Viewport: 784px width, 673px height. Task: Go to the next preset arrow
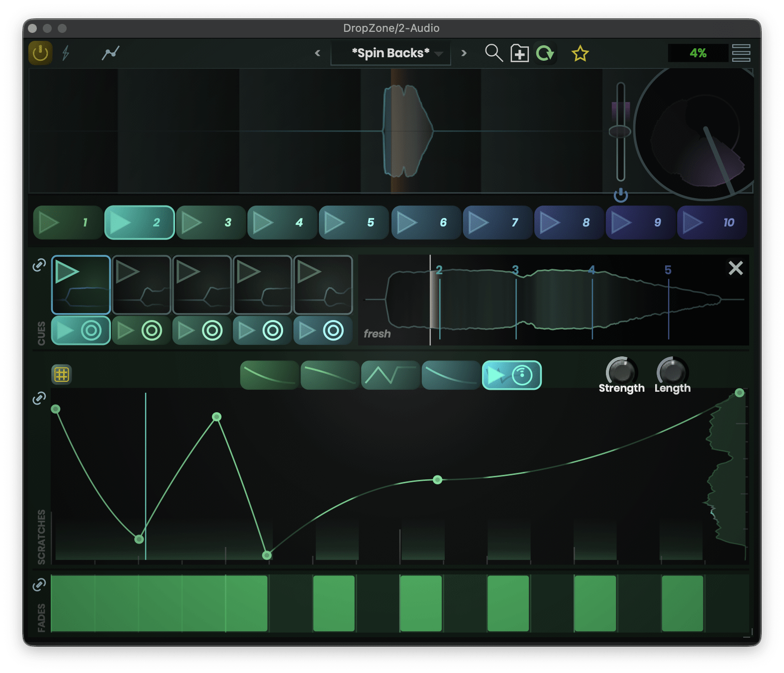[x=464, y=53]
